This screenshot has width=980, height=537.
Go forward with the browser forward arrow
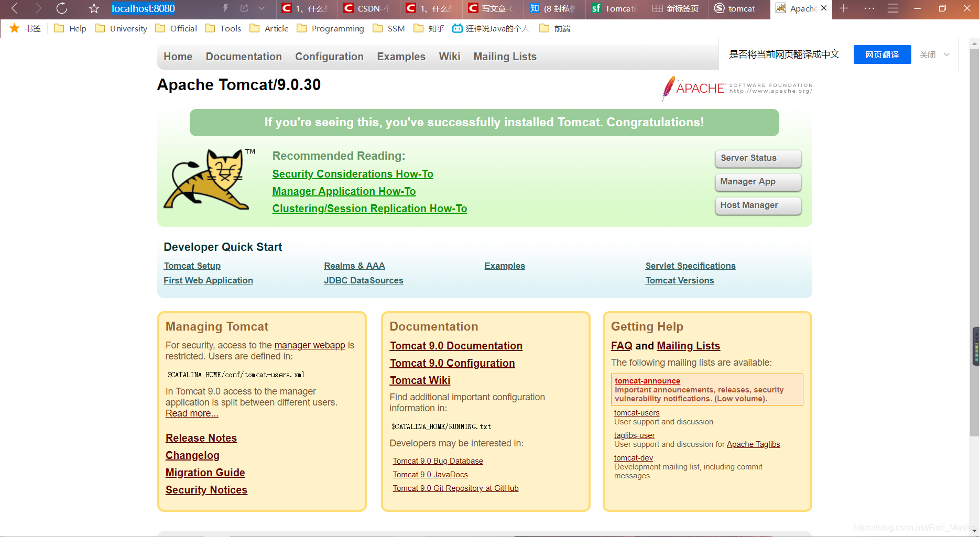pyautogui.click(x=38, y=8)
